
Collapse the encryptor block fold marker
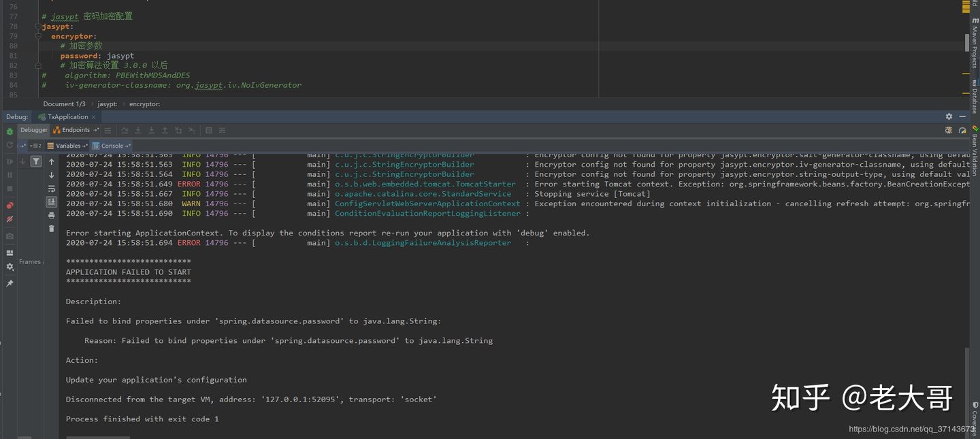pos(38,36)
